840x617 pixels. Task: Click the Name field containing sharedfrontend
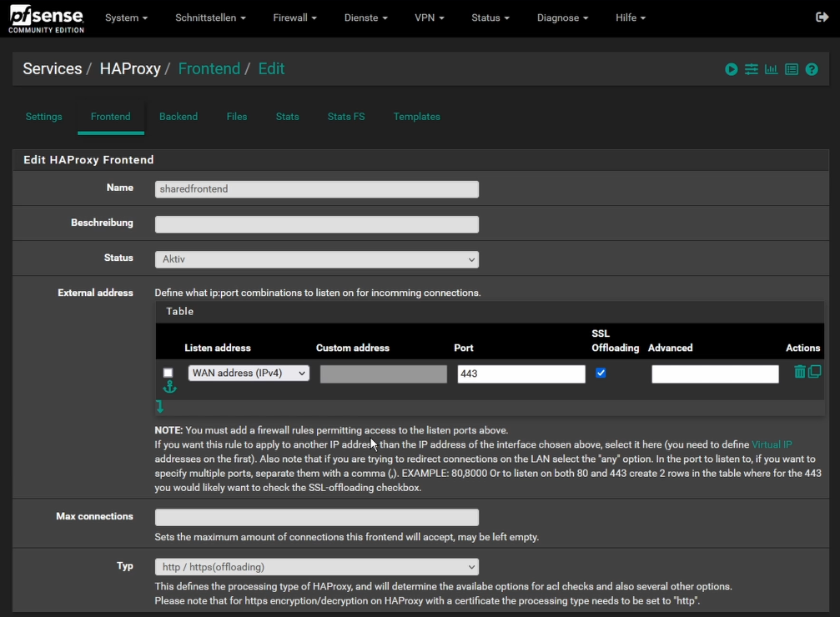click(317, 189)
